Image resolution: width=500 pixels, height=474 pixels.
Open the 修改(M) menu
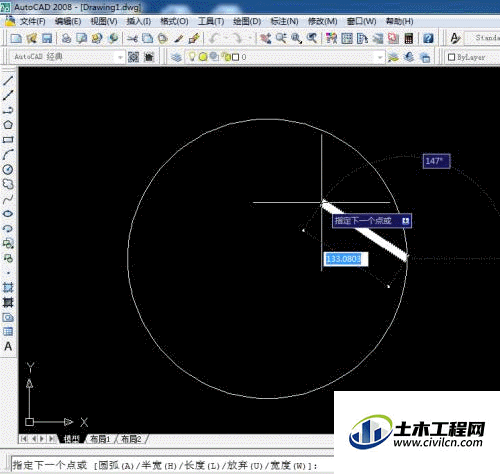tap(322, 22)
